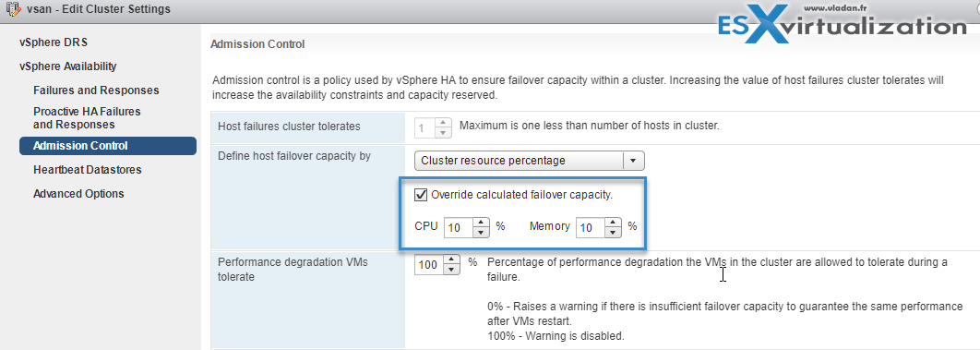The image size is (980, 350).
Task: Open the Cluster resource percentage dropdown arrow
Action: click(633, 161)
